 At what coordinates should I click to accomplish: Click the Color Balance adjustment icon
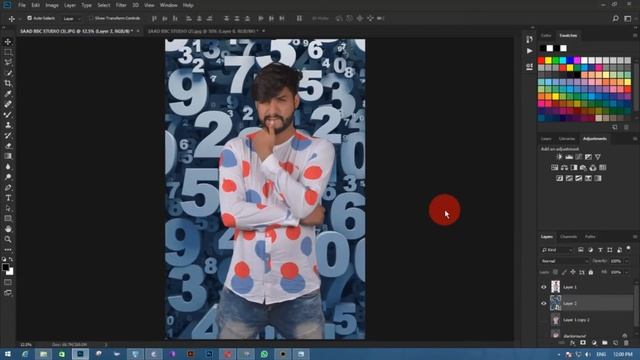point(564,167)
